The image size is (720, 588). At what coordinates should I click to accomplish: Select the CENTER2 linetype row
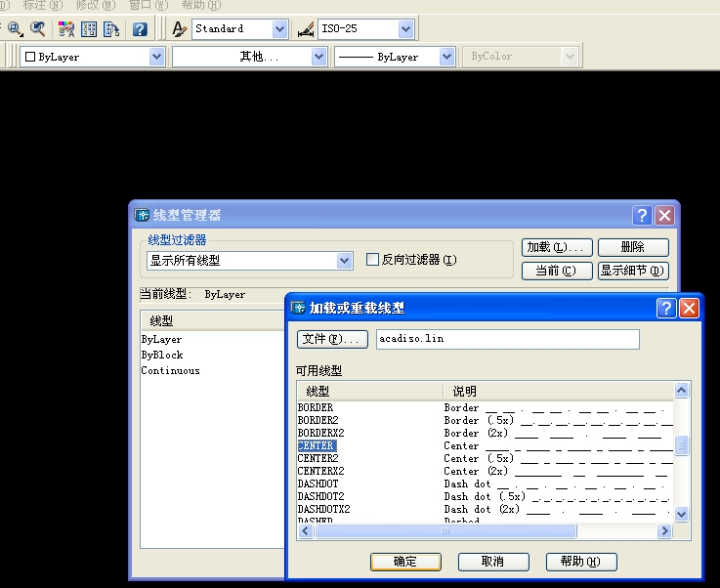tap(485, 458)
